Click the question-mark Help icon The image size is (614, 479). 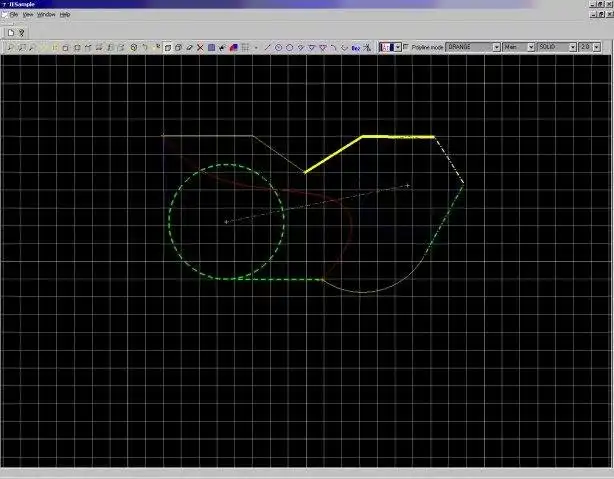tap(22, 33)
